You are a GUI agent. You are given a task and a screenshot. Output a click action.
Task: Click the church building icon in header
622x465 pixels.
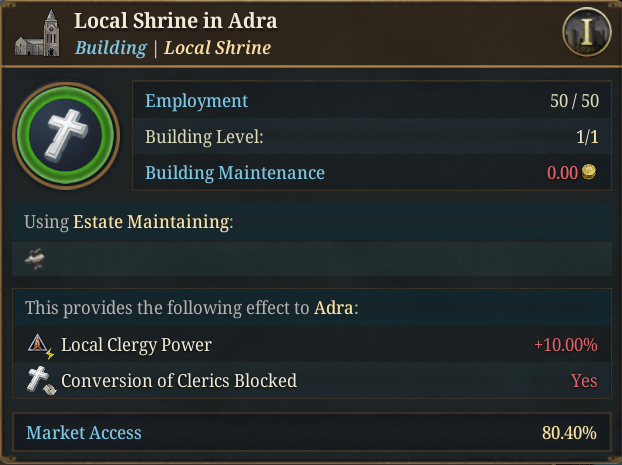[38, 34]
